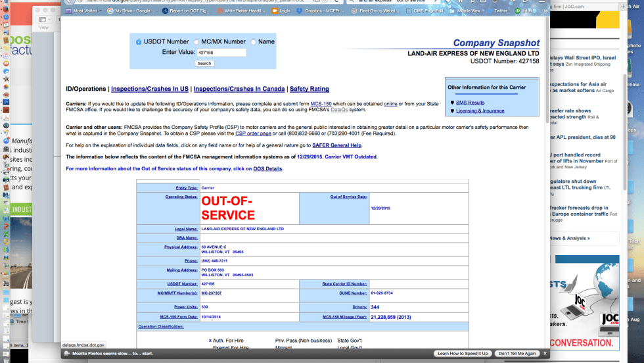Open the Most Visited bookmarks dropdown

pyautogui.click(x=85, y=11)
